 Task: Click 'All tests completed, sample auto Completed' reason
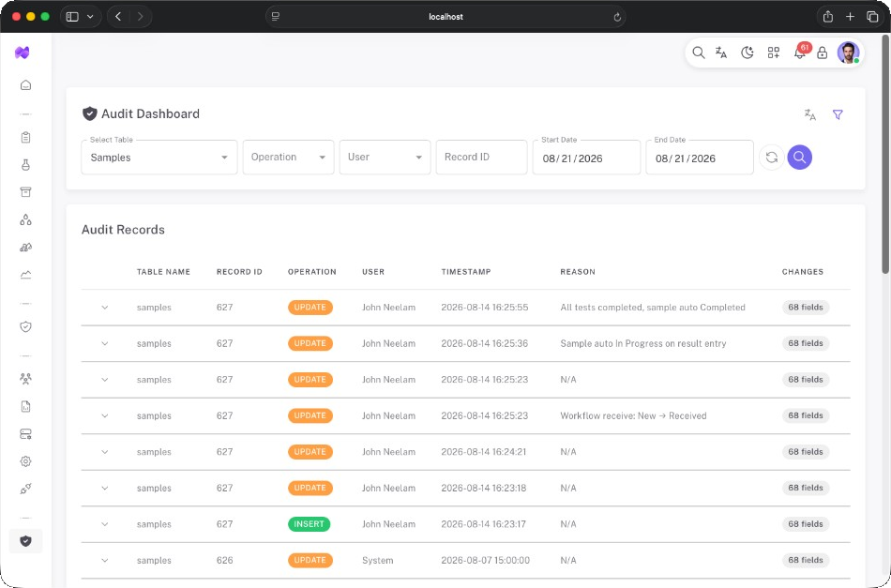pos(653,308)
